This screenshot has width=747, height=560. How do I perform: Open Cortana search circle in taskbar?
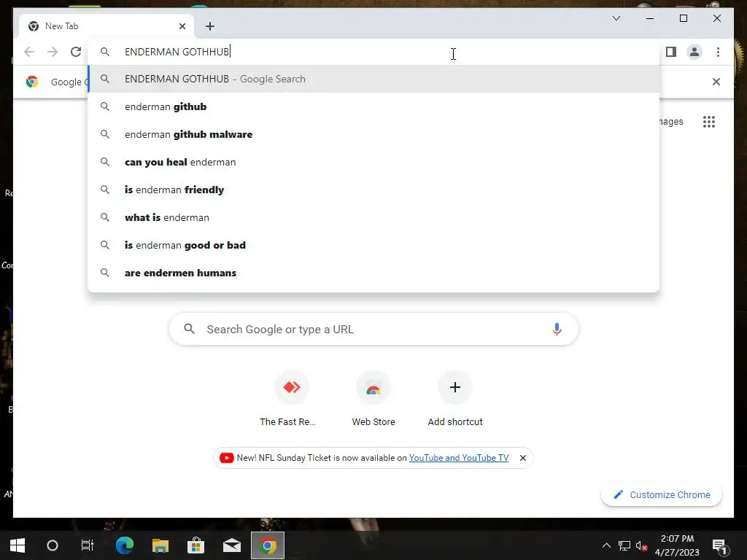click(x=53, y=545)
